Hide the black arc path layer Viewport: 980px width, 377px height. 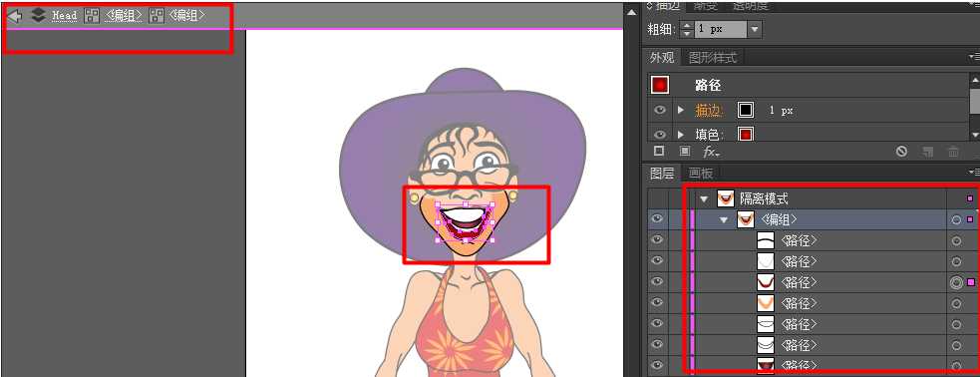point(656,240)
